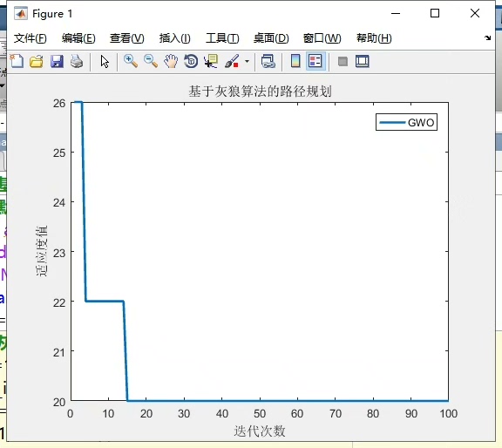Click the y-axis tick label 26
The image size is (502, 448).
pos(59,103)
